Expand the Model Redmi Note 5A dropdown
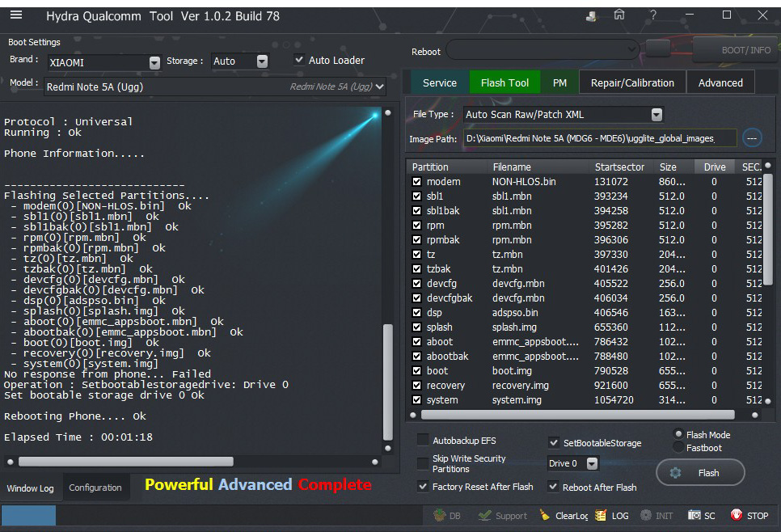781x532 pixels. pyautogui.click(x=380, y=87)
